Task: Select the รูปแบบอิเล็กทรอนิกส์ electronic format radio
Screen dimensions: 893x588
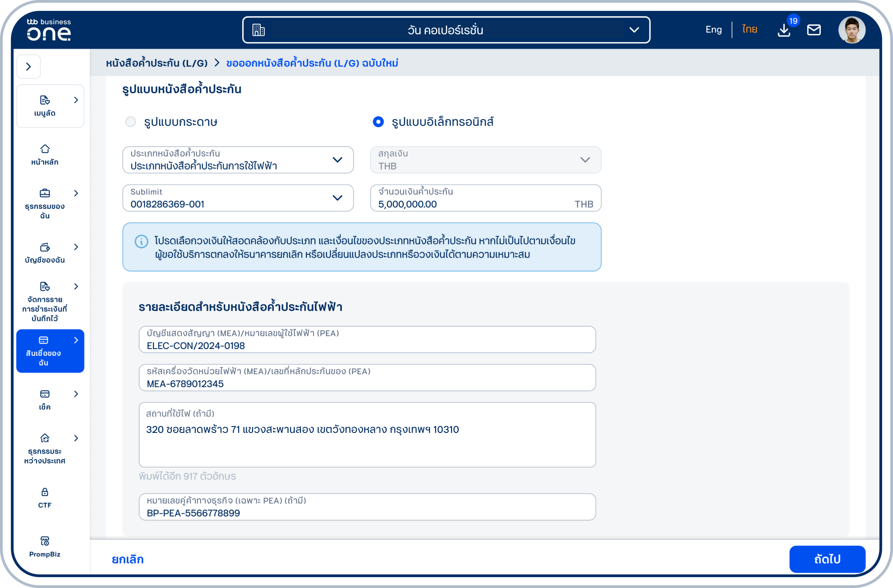Action: [x=378, y=122]
